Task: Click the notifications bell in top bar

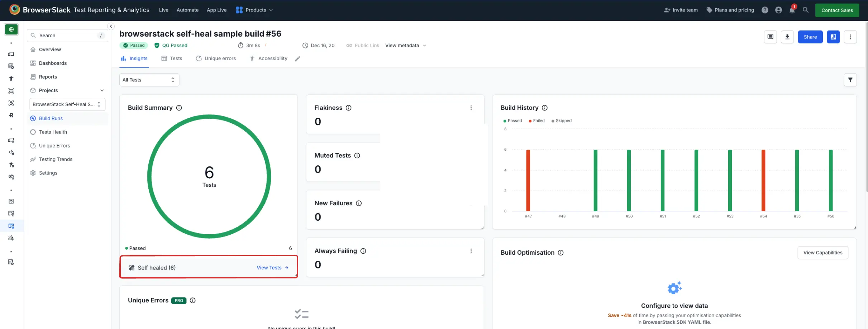Action: tap(792, 10)
